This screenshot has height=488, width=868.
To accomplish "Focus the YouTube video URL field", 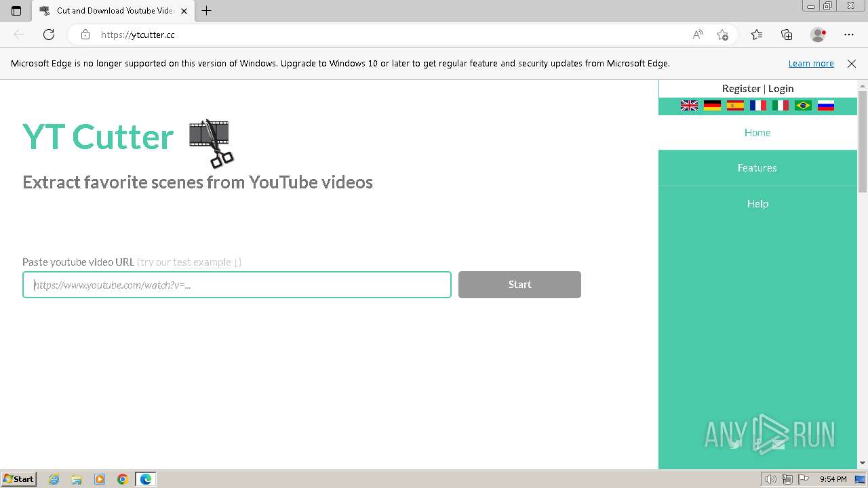I will click(x=237, y=285).
